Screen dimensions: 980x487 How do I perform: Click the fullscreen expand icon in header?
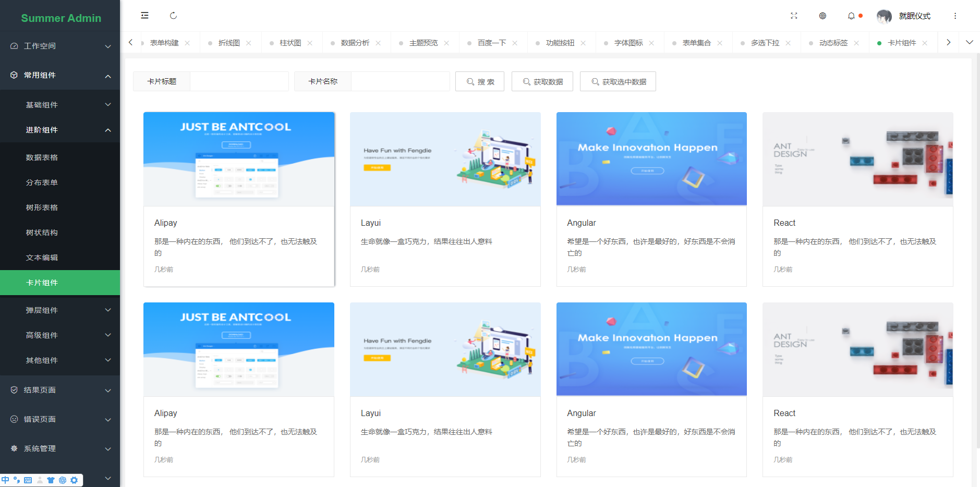794,16
